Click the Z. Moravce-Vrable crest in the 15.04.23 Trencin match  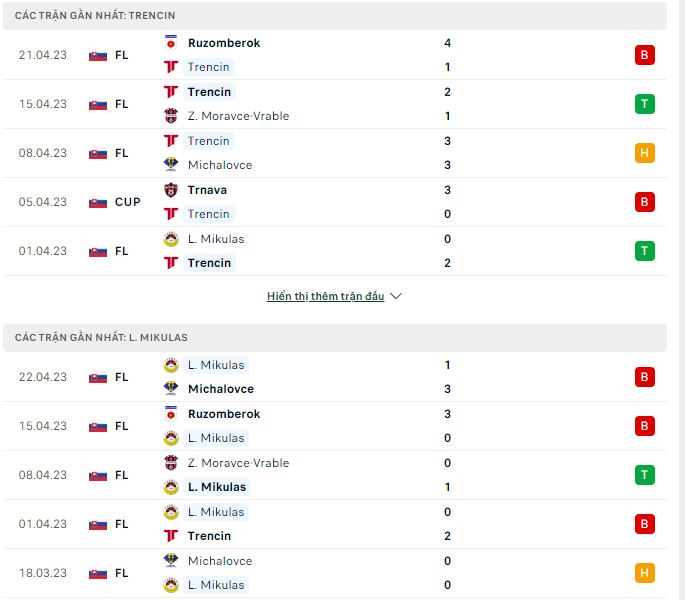click(x=170, y=116)
